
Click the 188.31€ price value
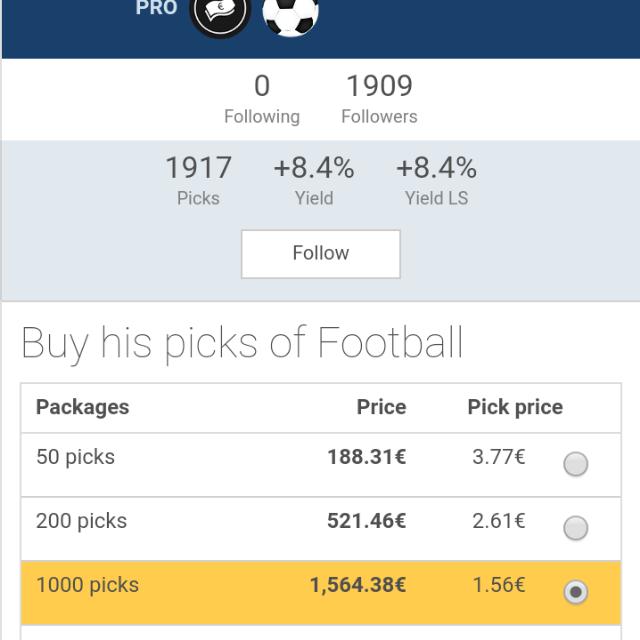pos(367,457)
